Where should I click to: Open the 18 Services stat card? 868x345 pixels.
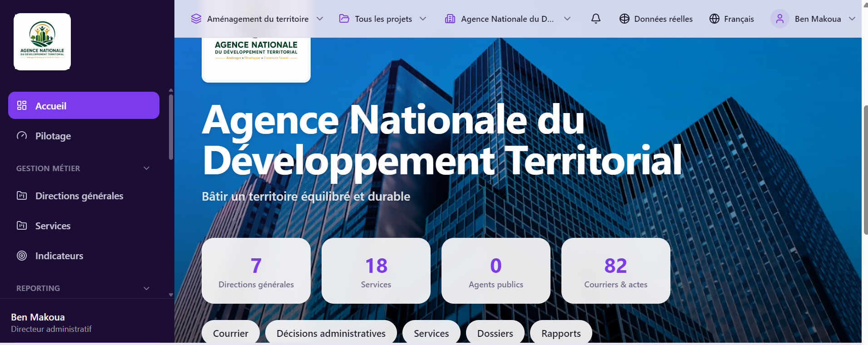(376, 271)
